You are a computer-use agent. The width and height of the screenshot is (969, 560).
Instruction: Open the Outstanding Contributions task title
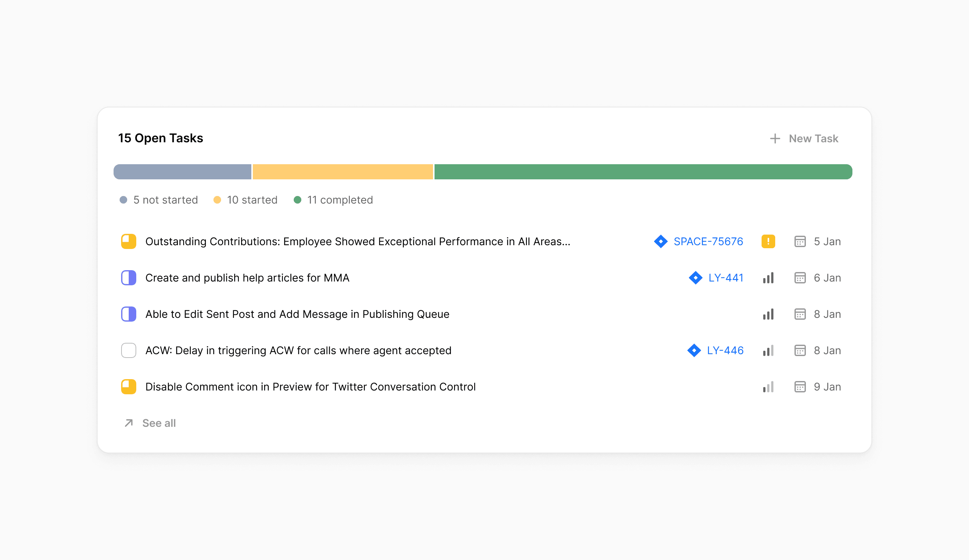point(358,241)
